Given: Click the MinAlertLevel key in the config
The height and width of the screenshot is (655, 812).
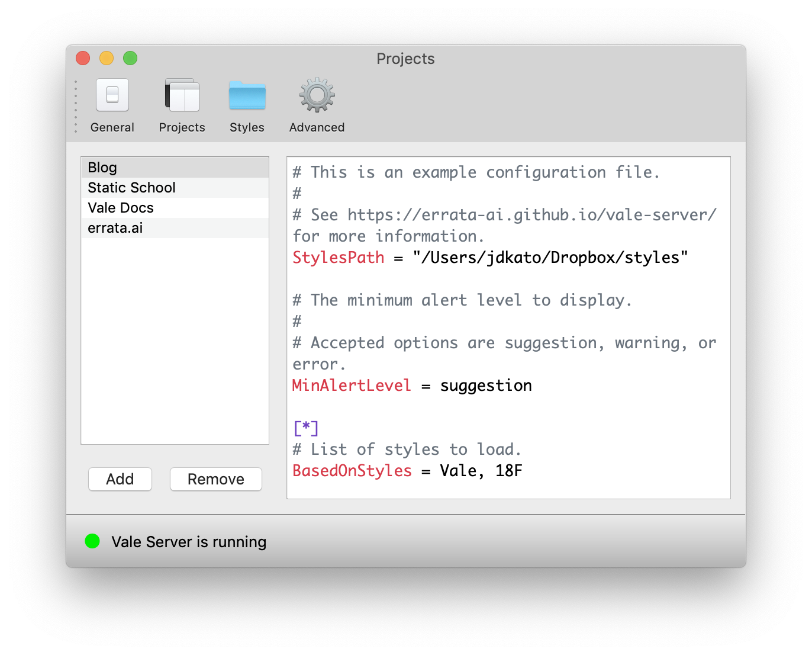Looking at the screenshot, I should [x=352, y=386].
